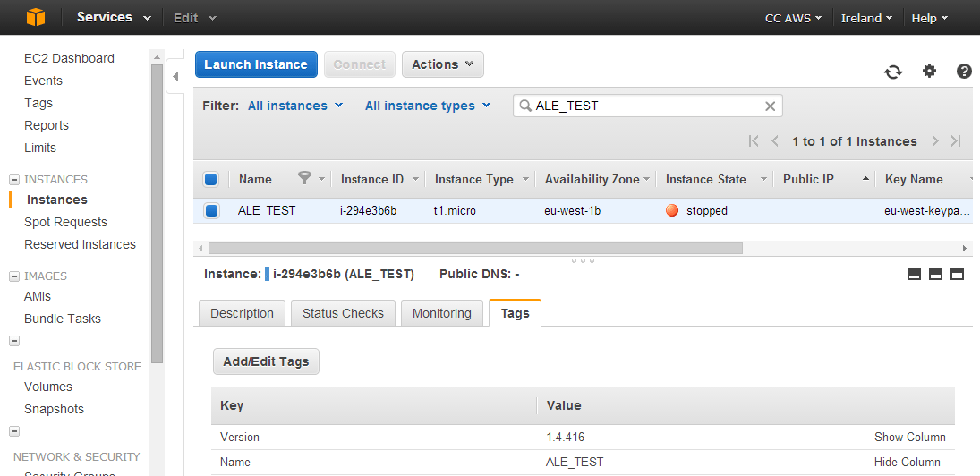Open the Monitoring tab
This screenshot has width=980, height=476.
442,313
